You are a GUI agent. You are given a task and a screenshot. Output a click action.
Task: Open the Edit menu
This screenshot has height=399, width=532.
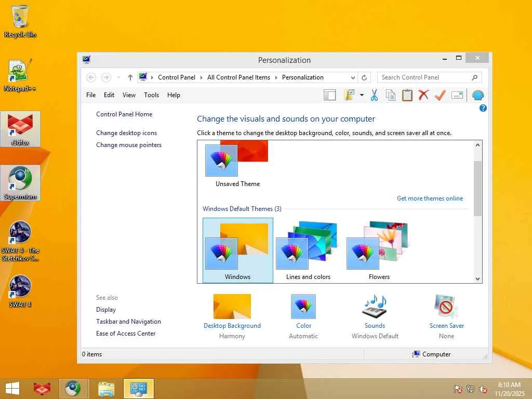coord(109,95)
